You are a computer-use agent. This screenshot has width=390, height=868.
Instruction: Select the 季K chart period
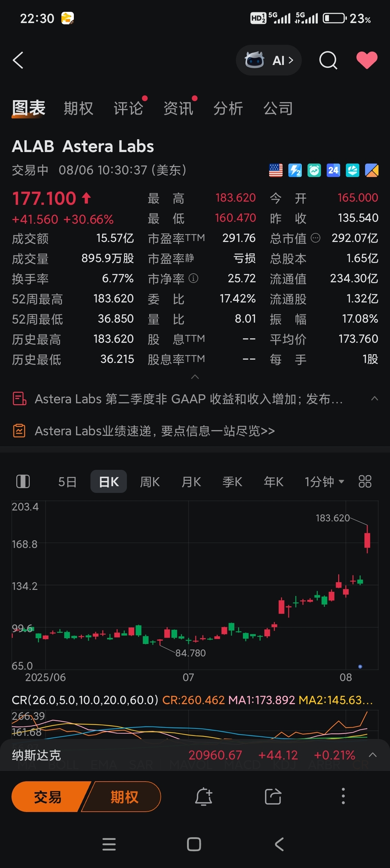(x=232, y=482)
